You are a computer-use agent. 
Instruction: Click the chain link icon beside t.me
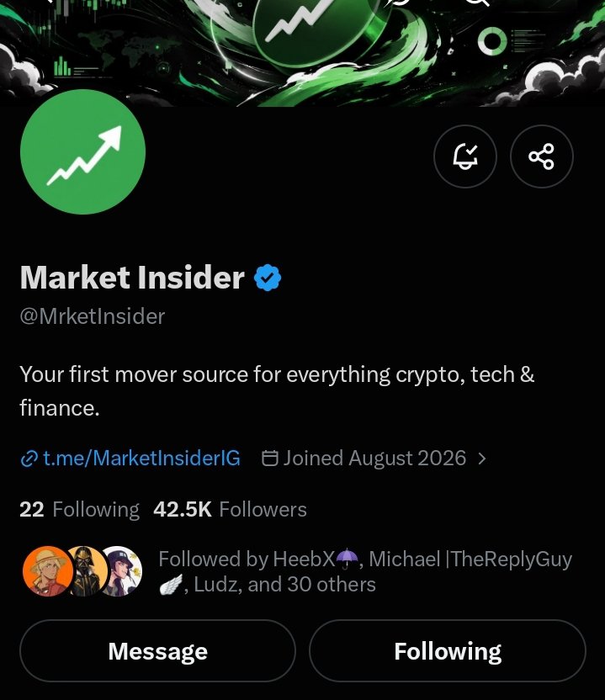point(29,459)
